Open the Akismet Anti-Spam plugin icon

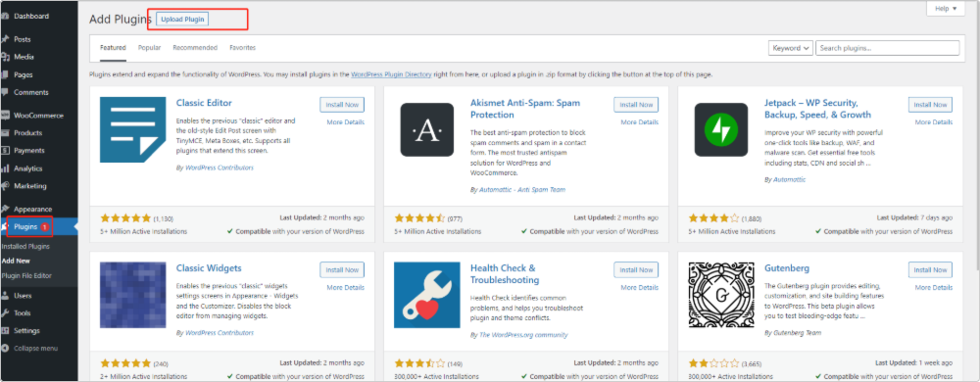[427, 130]
